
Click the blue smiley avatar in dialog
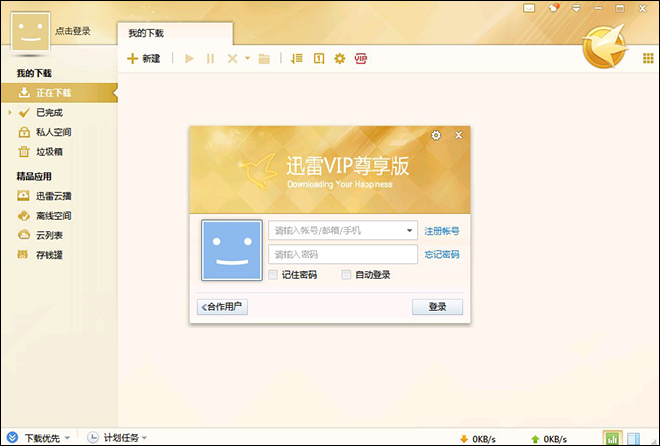(232, 250)
